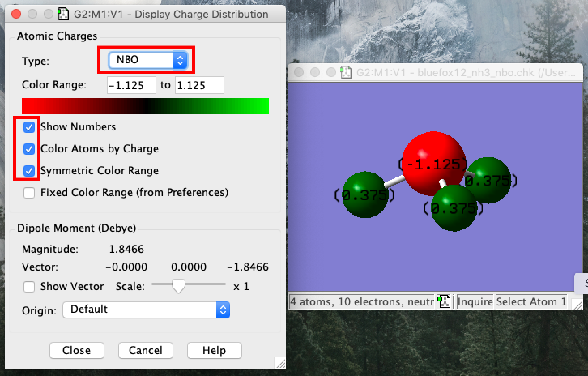Enable the Show Vector checkbox
This screenshot has height=376, width=588.
coord(29,287)
